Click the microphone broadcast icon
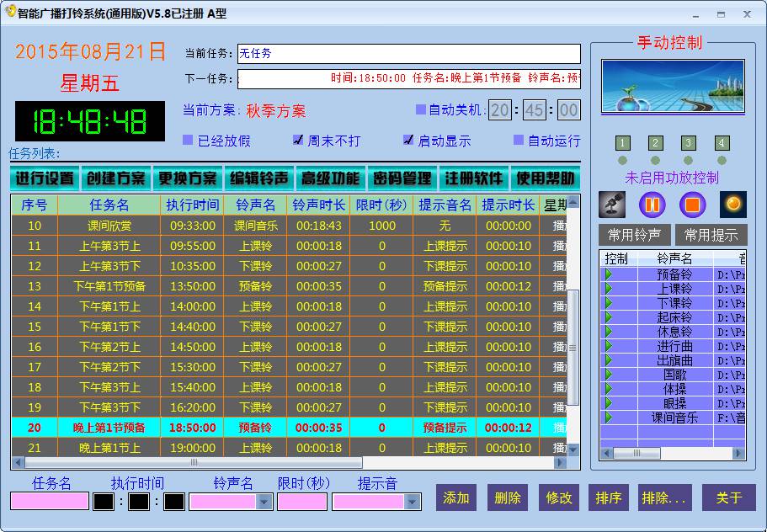 tap(612, 205)
